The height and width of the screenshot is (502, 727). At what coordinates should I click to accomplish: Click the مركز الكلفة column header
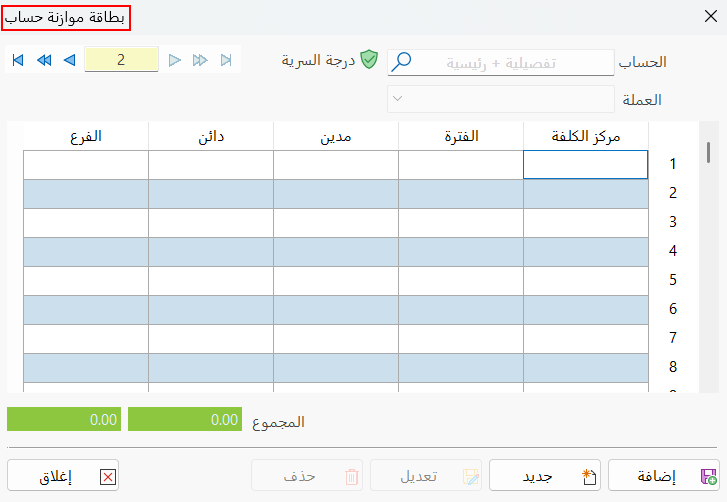(x=586, y=136)
